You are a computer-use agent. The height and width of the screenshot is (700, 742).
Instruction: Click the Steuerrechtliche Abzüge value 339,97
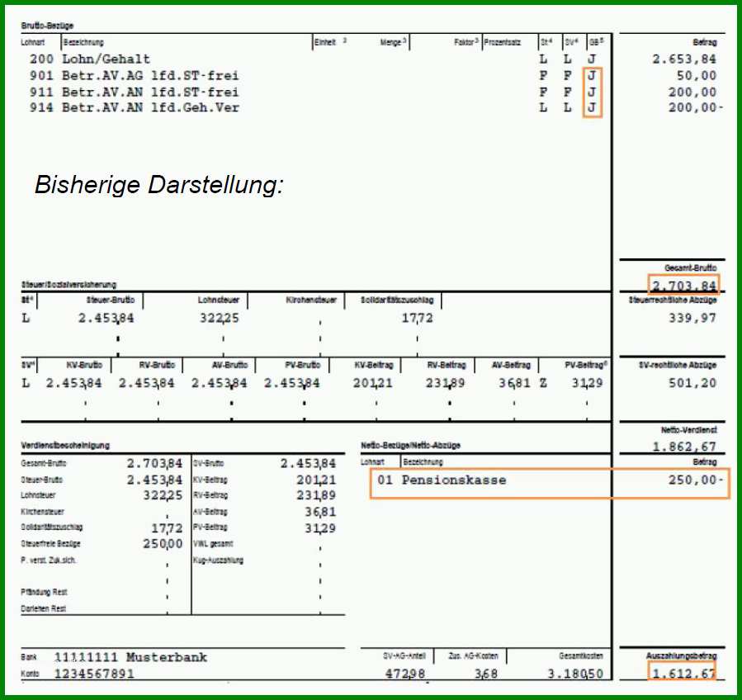point(692,318)
